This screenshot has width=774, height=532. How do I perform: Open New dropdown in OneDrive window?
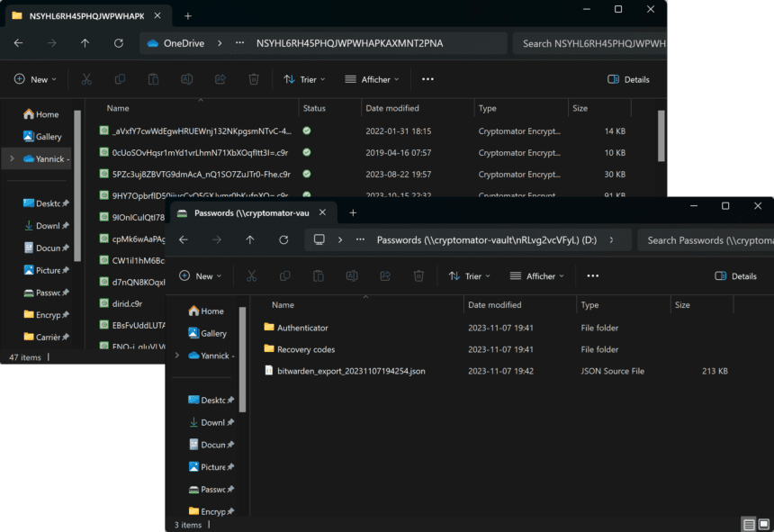tap(35, 79)
